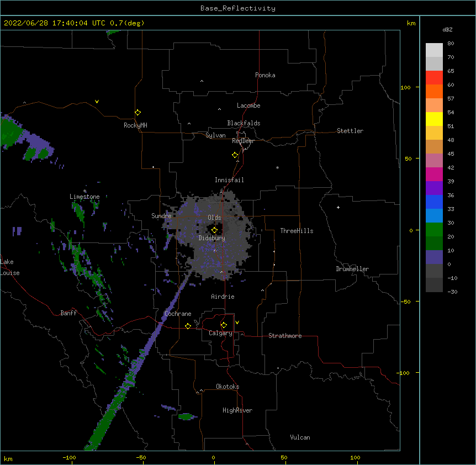This screenshot has height=465, width=476.
Task: Click the Cochrane town label
Action: click(178, 314)
